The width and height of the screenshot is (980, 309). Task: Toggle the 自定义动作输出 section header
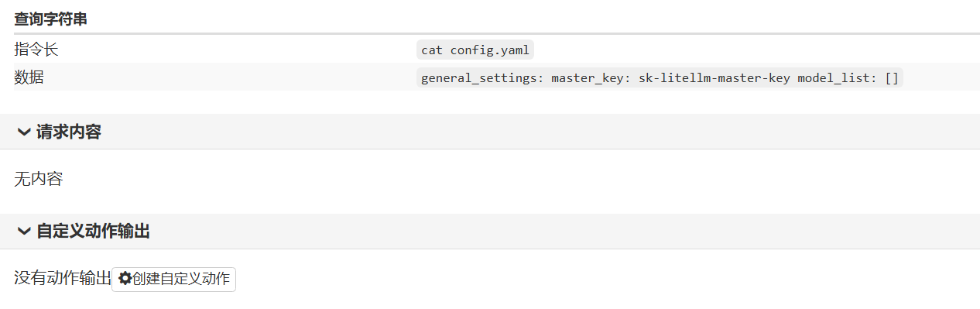(x=490, y=231)
